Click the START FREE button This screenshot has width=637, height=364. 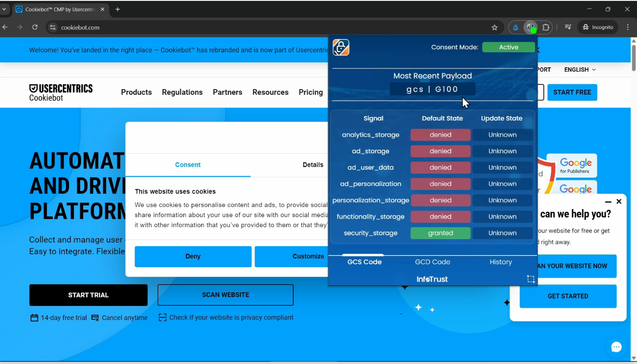coord(572,92)
